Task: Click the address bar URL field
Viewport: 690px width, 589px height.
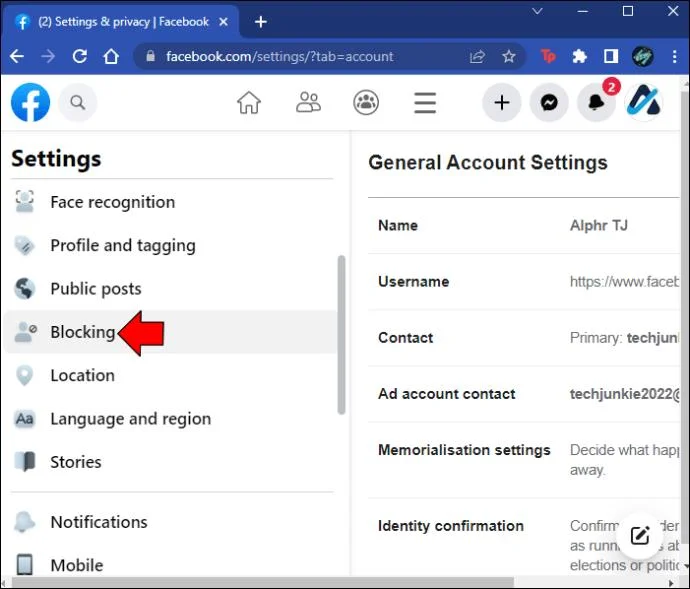Action: 308,56
